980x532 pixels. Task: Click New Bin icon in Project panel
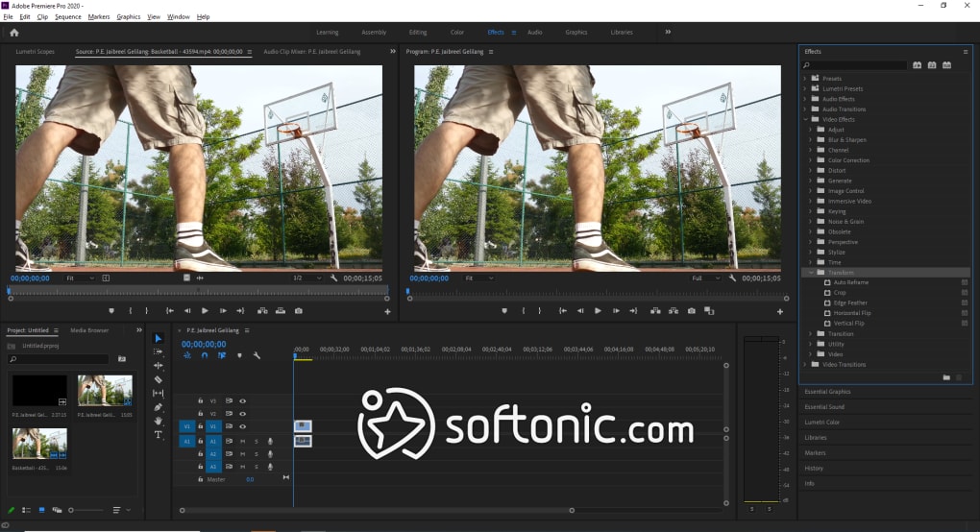[122, 359]
